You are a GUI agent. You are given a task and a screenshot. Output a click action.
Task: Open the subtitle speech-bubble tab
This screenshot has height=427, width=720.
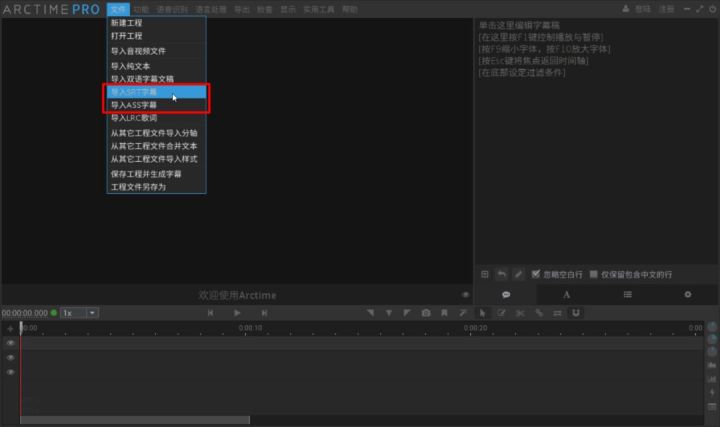pyautogui.click(x=506, y=295)
